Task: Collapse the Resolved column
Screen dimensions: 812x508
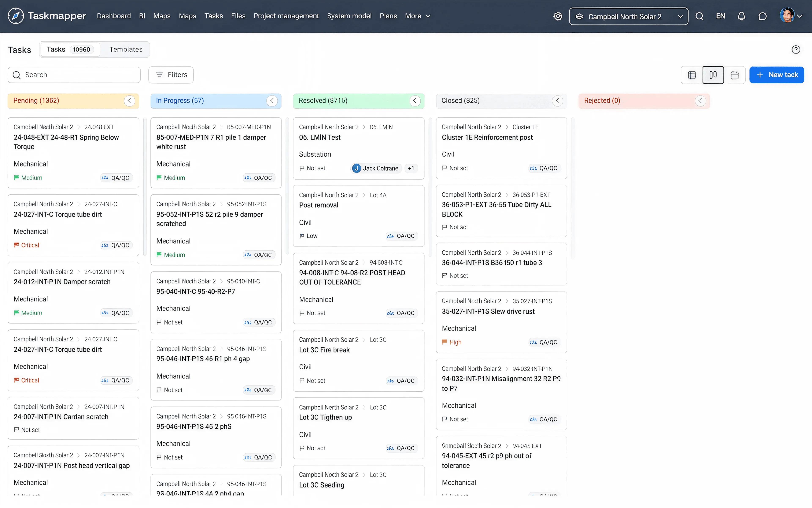Action: tap(415, 101)
